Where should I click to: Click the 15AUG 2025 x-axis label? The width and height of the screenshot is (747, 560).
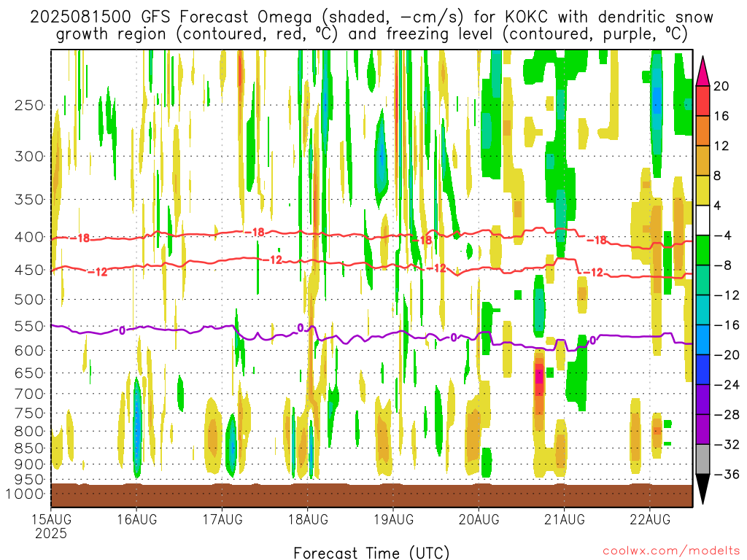point(51,526)
